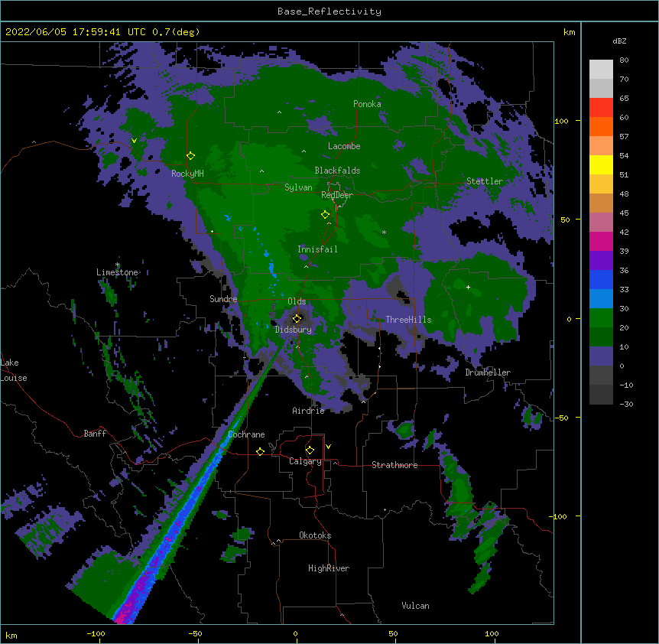Click the dBZ legend heading
Viewport: 659px width, 644px height.
pyautogui.click(x=619, y=41)
